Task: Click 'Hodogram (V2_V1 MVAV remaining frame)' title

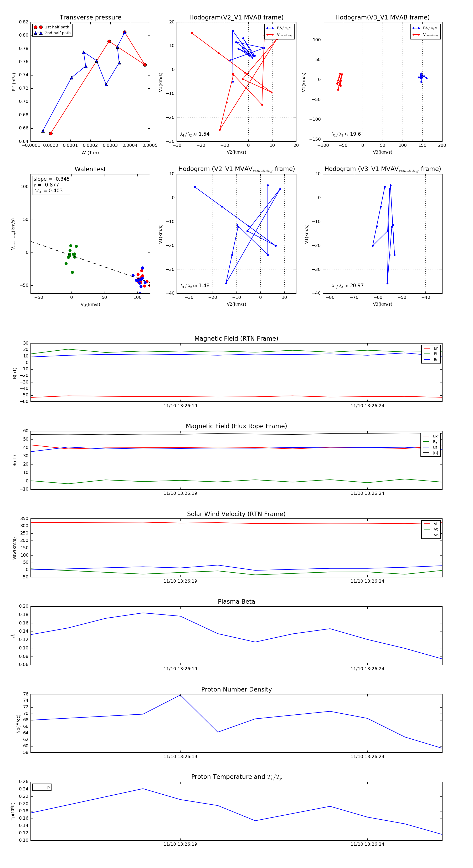Action: point(236,169)
